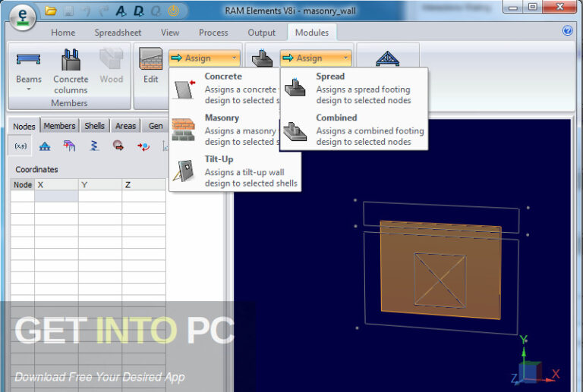Click the truss module icon
This screenshot has width=583, height=392.
(x=387, y=58)
